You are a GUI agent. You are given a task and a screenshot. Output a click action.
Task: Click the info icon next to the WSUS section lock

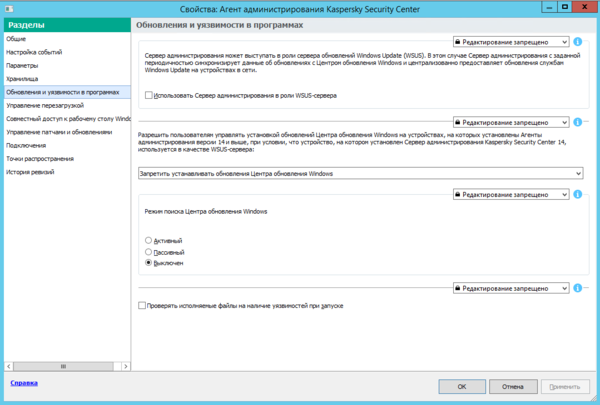(x=578, y=42)
